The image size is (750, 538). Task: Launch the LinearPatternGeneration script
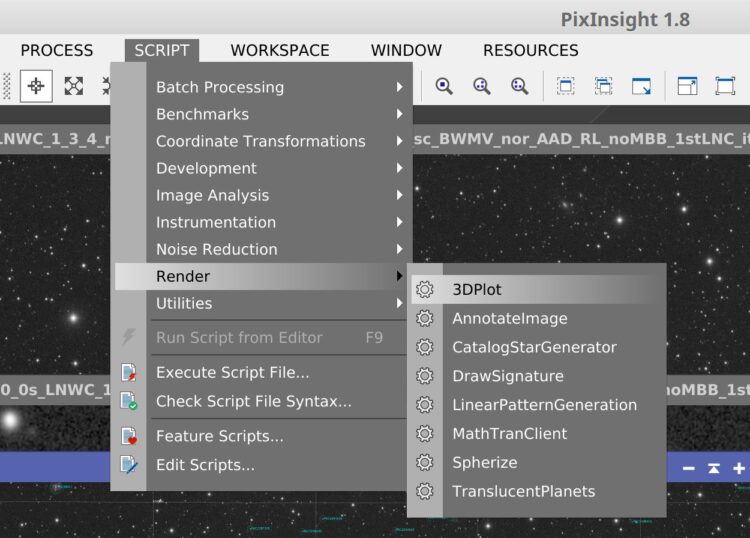pos(537,405)
